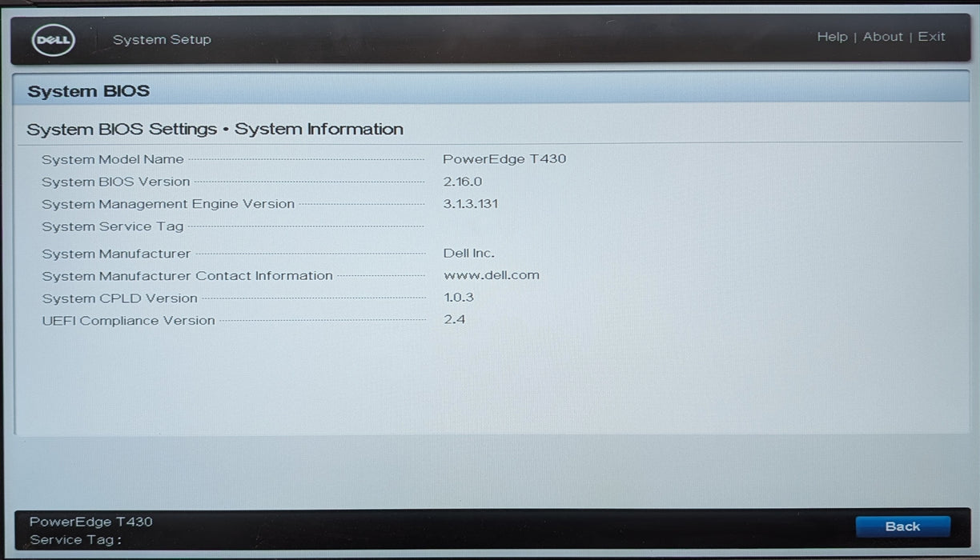Select the System Service Tag label
The image size is (980, 560).
pyautogui.click(x=113, y=226)
